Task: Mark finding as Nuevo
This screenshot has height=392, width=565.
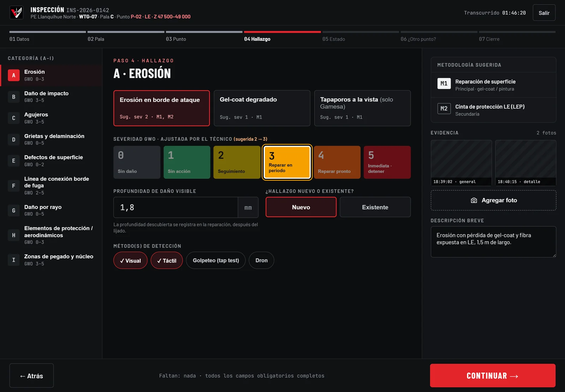Action: pyautogui.click(x=301, y=207)
